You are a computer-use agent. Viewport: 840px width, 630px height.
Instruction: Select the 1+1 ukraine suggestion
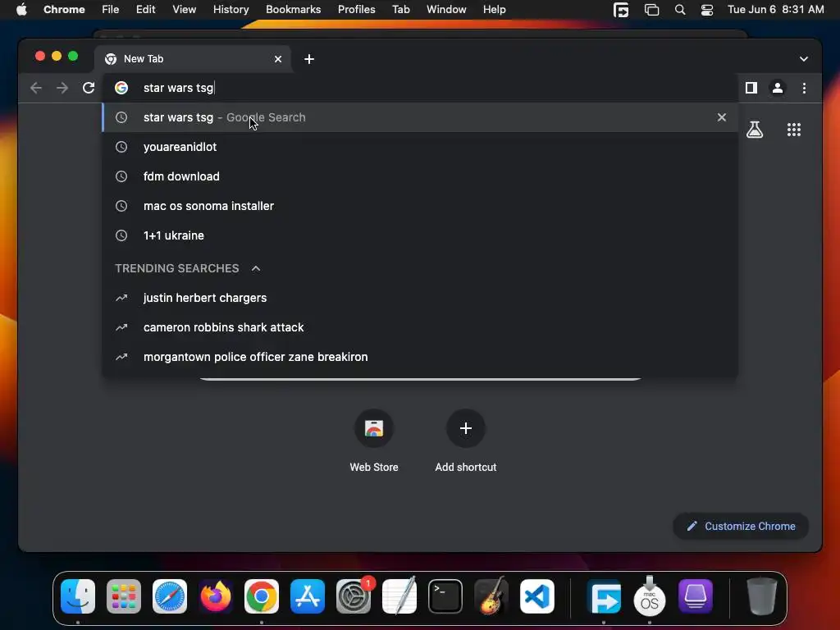(420, 235)
